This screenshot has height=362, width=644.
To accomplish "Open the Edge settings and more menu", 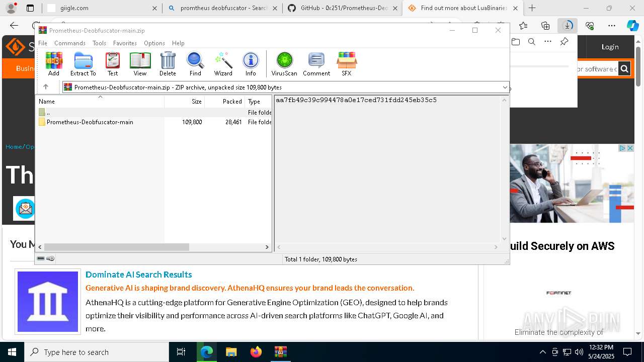I will pyautogui.click(x=612, y=26).
